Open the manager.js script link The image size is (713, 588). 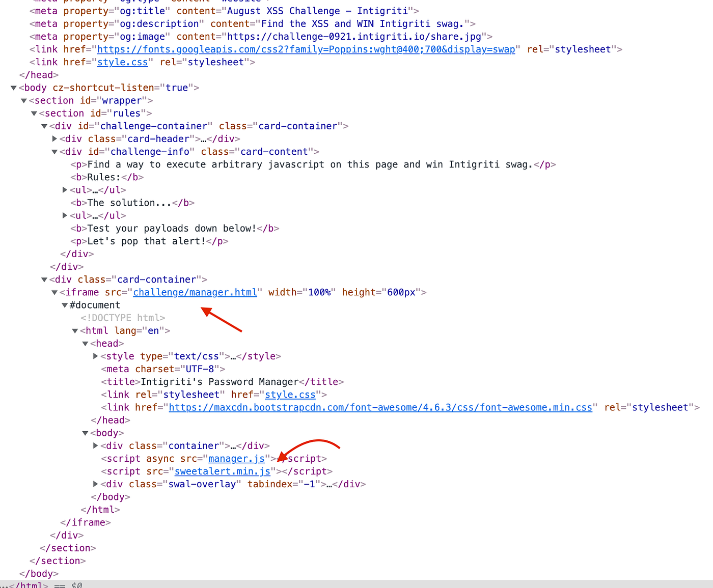(x=236, y=459)
